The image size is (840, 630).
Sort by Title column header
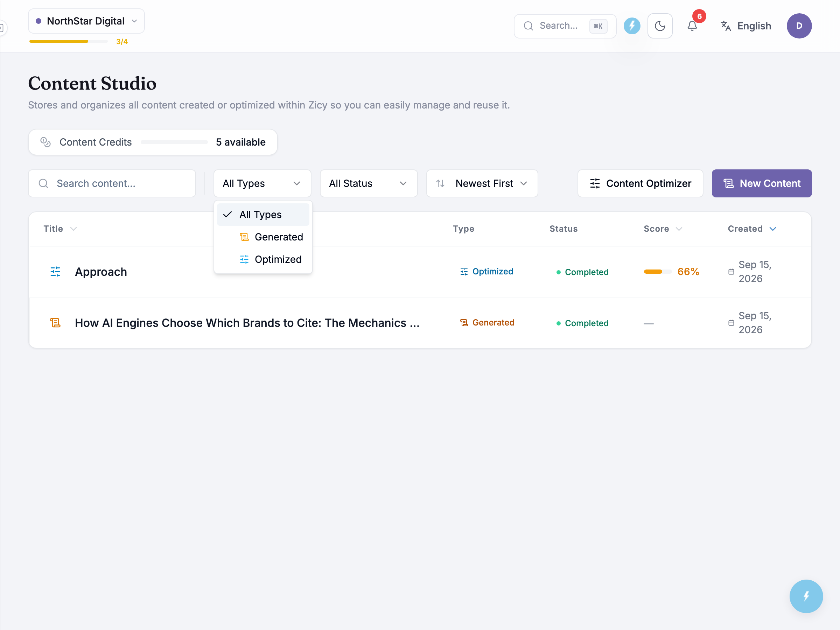tap(60, 229)
